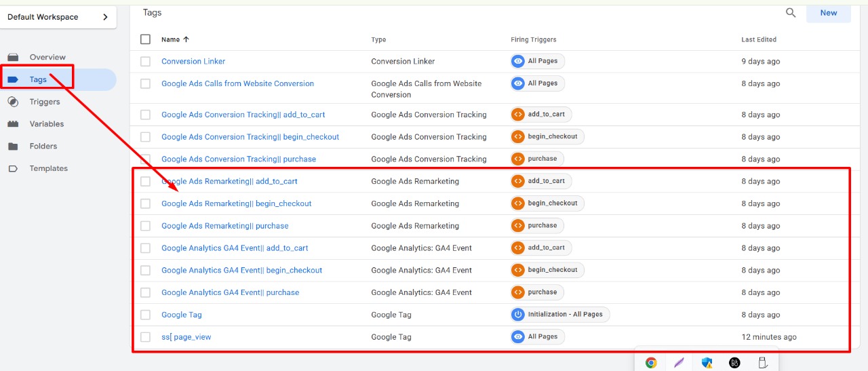This screenshot has height=371, width=868.
Task: Go to Folders in sidebar
Action: coord(43,147)
